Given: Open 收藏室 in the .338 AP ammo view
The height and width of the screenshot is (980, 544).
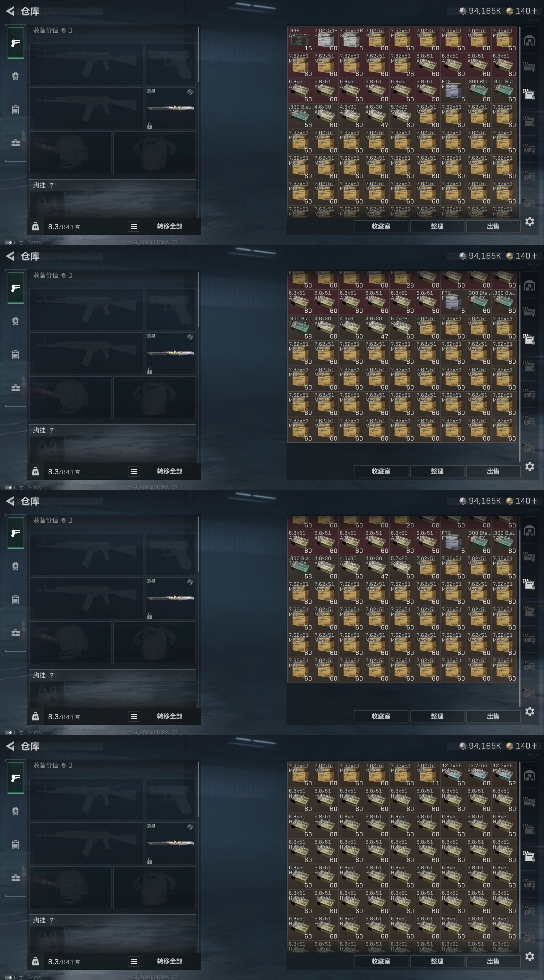Looking at the screenshot, I should point(381,226).
